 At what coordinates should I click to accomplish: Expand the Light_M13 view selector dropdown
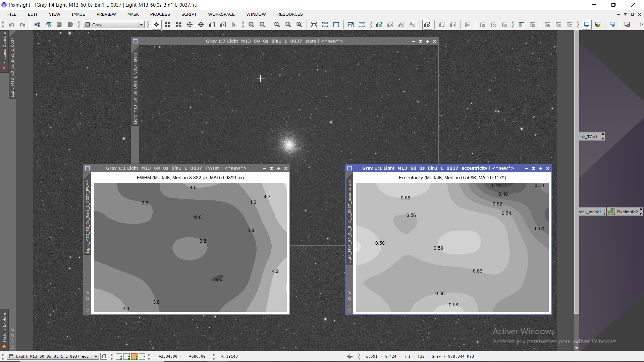point(96,356)
